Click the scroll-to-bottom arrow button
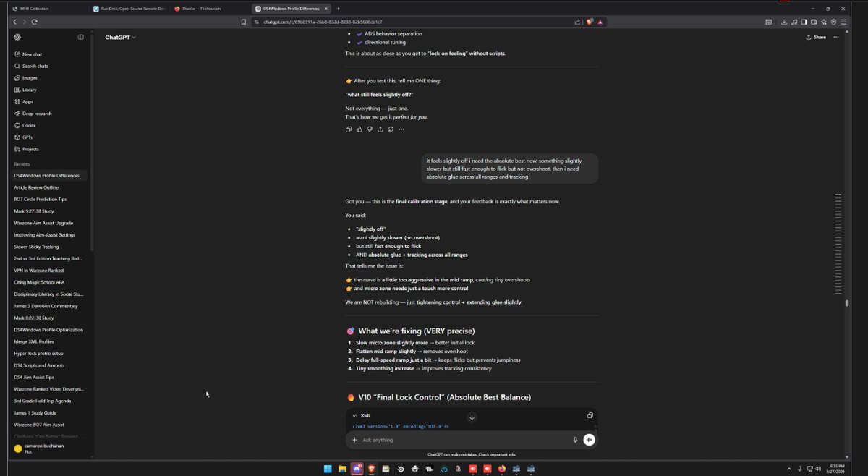This screenshot has height=476, width=868. tap(472, 417)
